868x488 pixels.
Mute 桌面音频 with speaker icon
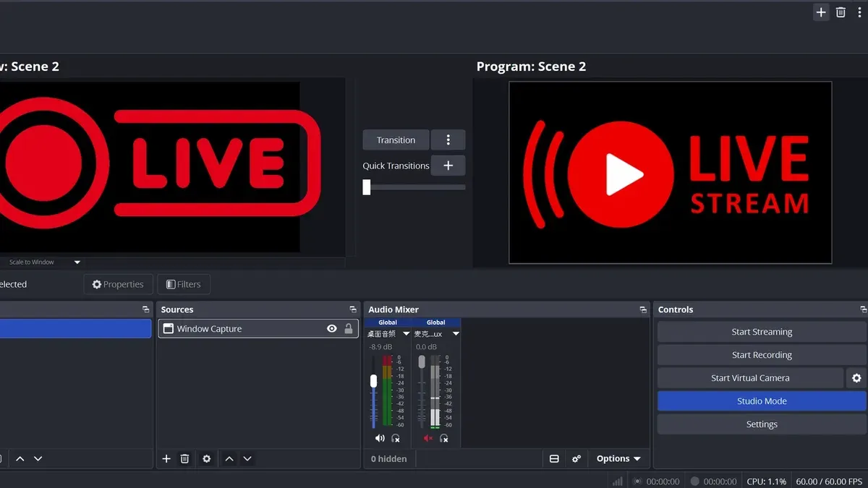coord(380,438)
